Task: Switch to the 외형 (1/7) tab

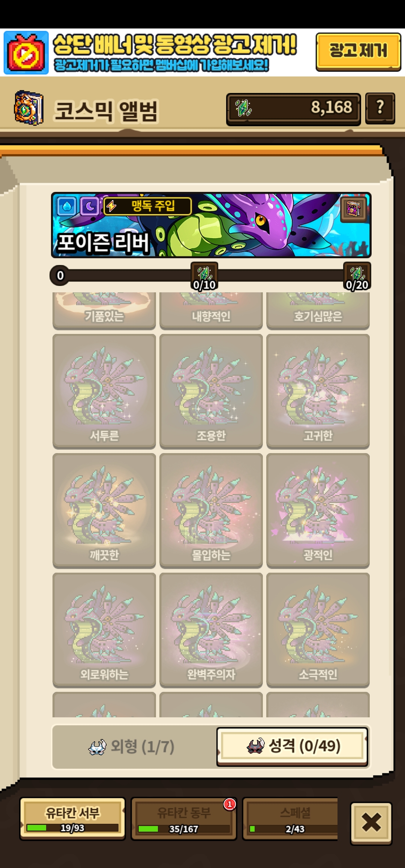Action: (x=132, y=747)
